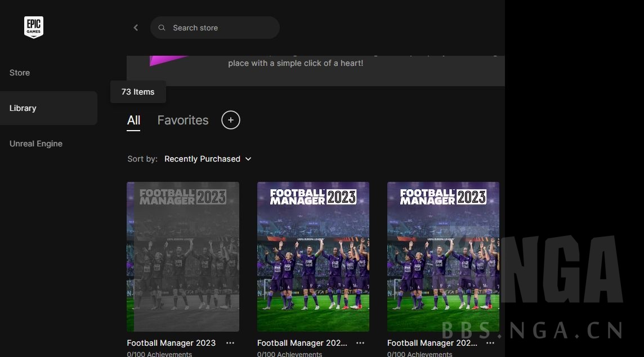
Task: Click the 0/100 Achievements link under the first game
Action: 160,354
